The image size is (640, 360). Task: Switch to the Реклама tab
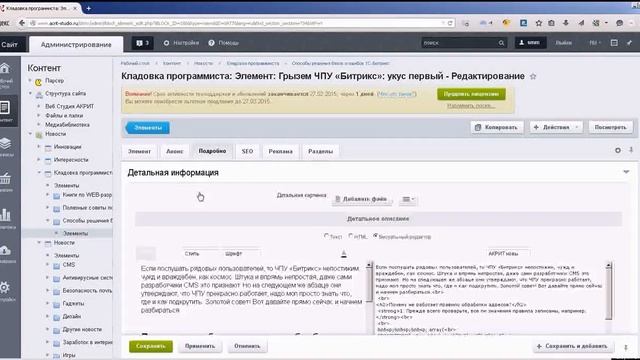tap(280, 151)
